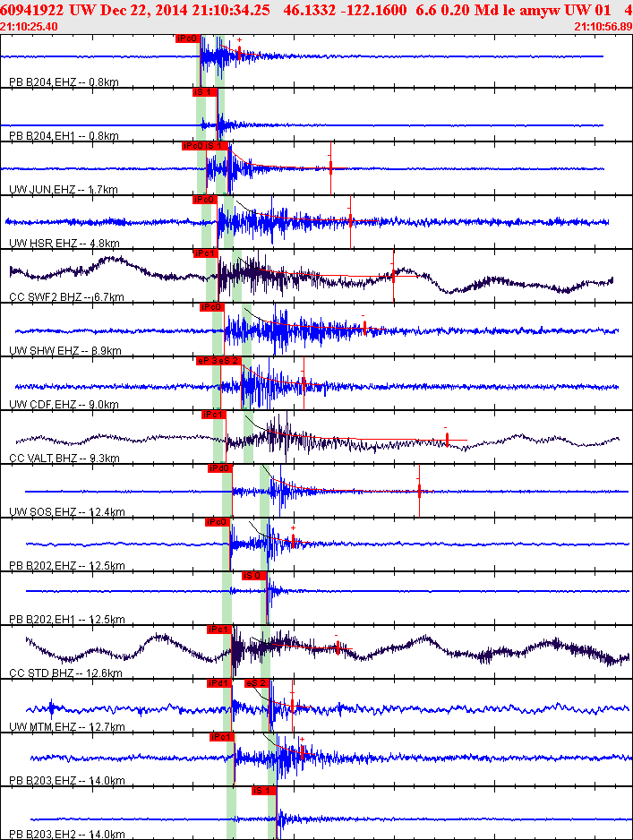Click the iPd0 pick label on UW SOS trace
This screenshot has height=840, width=633.
click(220, 468)
